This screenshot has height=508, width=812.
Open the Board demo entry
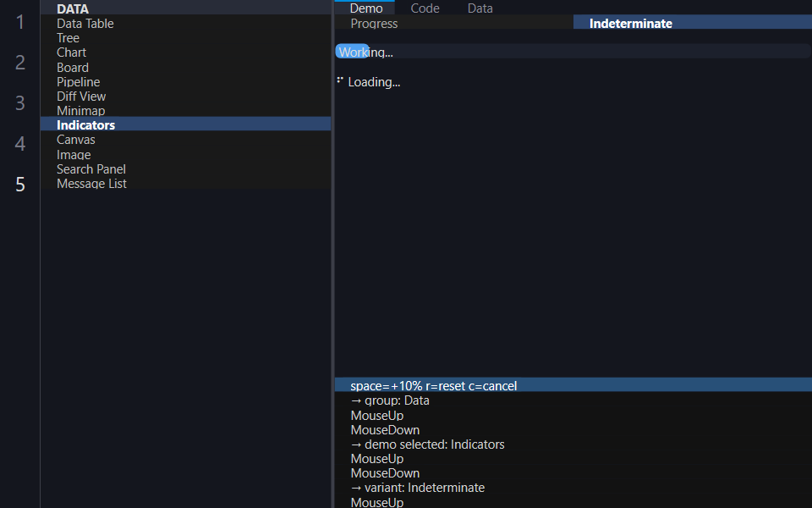coord(185,68)
